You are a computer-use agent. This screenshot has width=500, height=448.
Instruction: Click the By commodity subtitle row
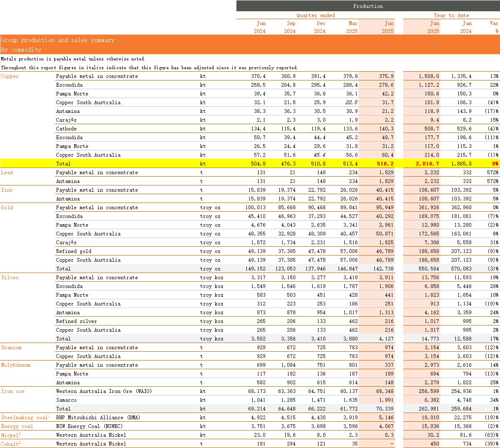pos(21,50)
